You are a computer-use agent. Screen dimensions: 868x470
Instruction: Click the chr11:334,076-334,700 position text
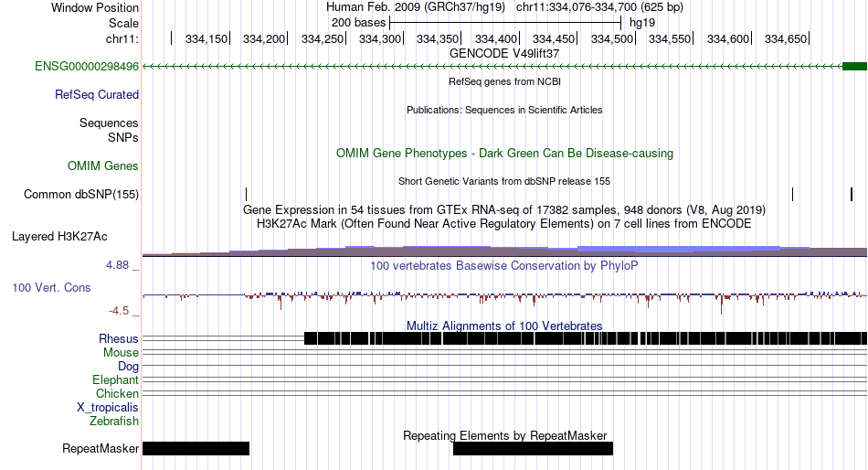tap(599, 7)
